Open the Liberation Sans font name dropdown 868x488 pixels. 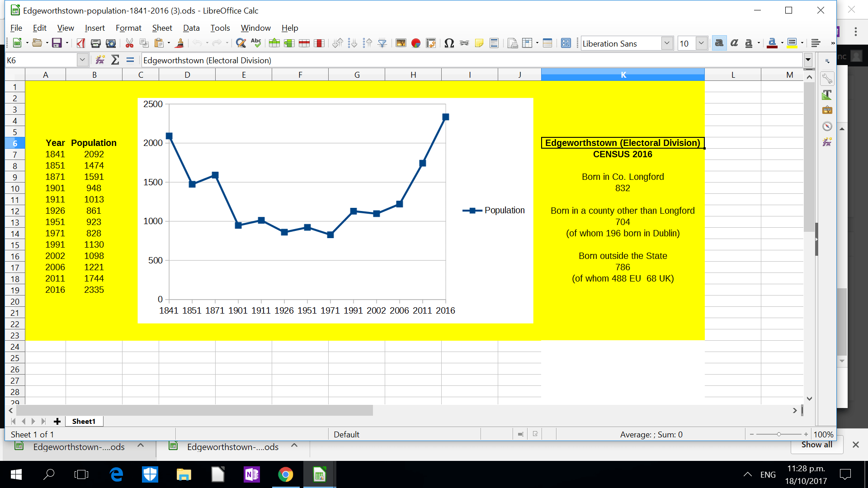pos(667,43)
